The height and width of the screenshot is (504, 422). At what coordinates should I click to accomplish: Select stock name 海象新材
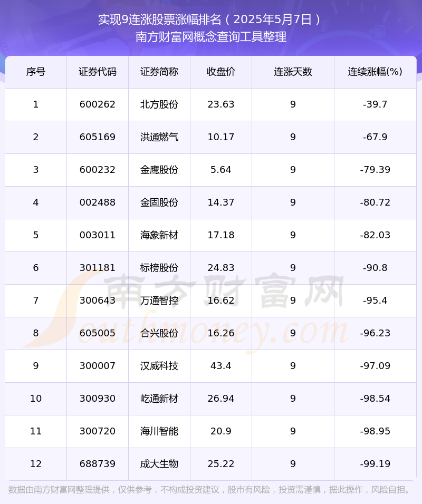pos(159,235)
